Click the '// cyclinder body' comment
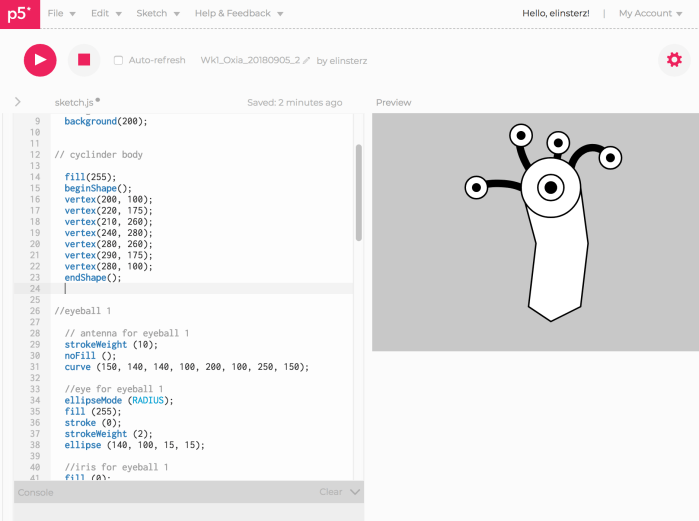The height and width of the screenshot is (521, 699). click(x=99, y=155)
